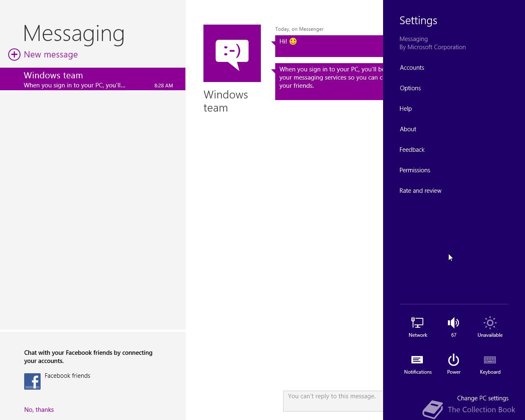Image resolution: width=525 pixels, height=420 pixels.
Task: Click New message text
Action: tap(51, 55)
